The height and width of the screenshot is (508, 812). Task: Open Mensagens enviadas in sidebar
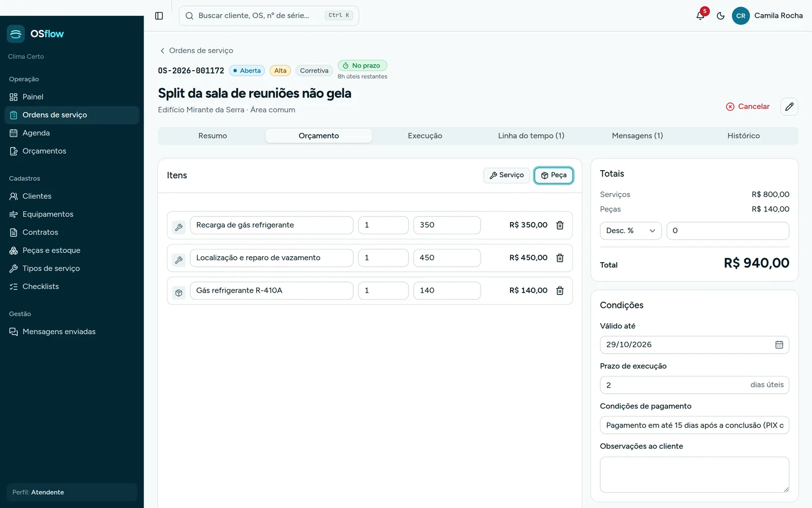(72, 332)
